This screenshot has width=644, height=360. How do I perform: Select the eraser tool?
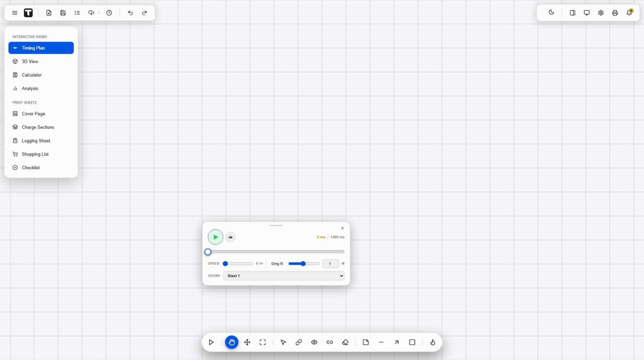pos(345,342)
